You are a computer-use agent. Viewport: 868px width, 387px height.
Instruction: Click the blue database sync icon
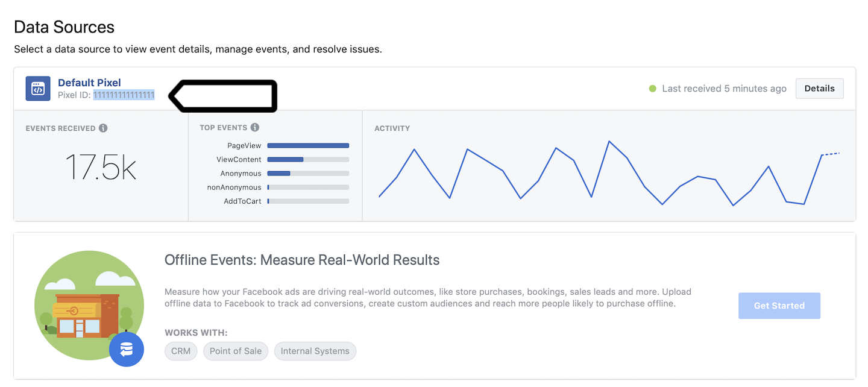point(127,349)
